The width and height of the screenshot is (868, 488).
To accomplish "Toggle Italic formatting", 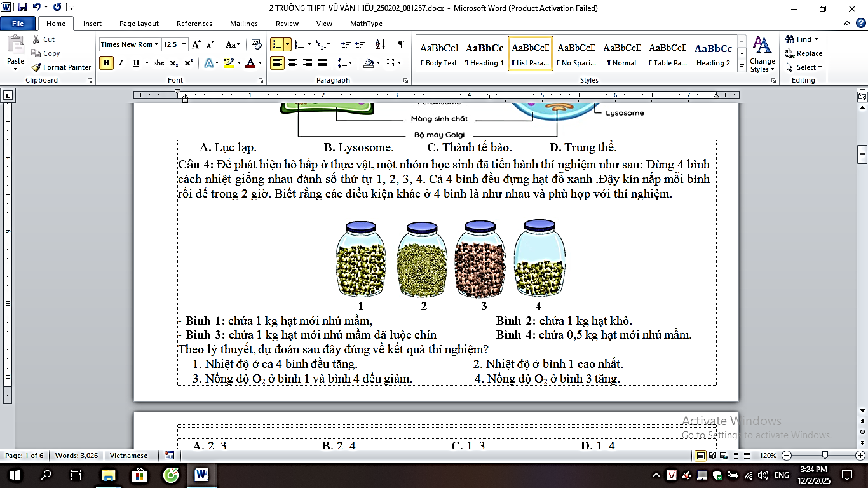I will 121,63.
